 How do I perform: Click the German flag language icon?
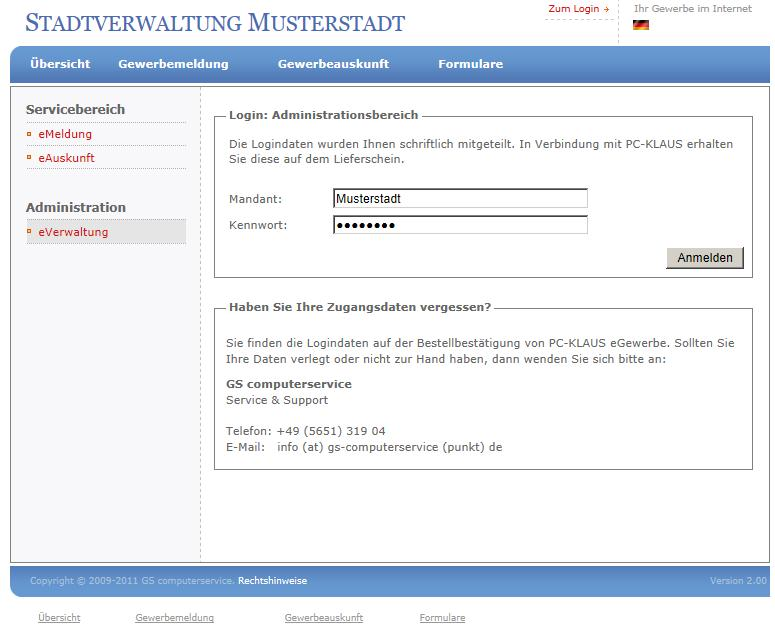[641, 25]
